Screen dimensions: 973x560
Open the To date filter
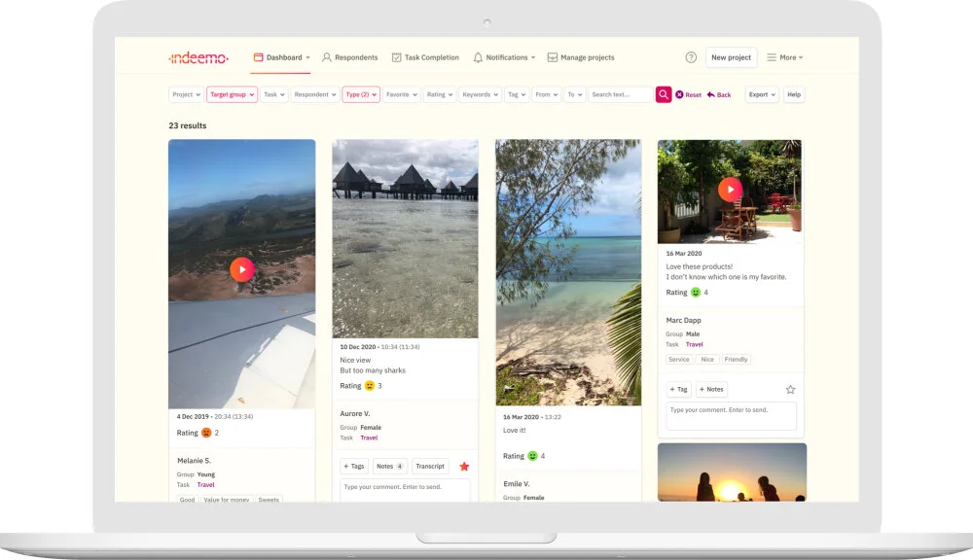(575, 94)
